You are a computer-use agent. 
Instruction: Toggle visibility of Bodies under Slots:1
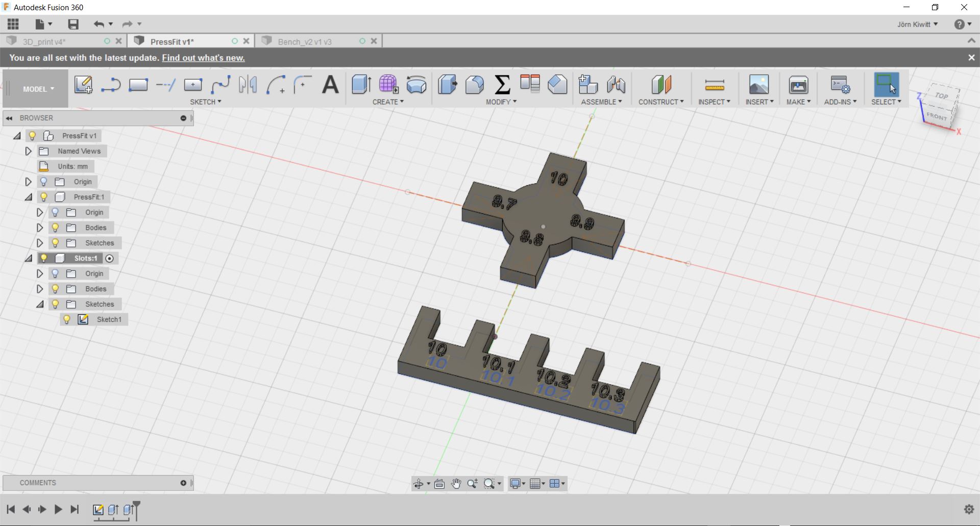click(x=55, y=289)
